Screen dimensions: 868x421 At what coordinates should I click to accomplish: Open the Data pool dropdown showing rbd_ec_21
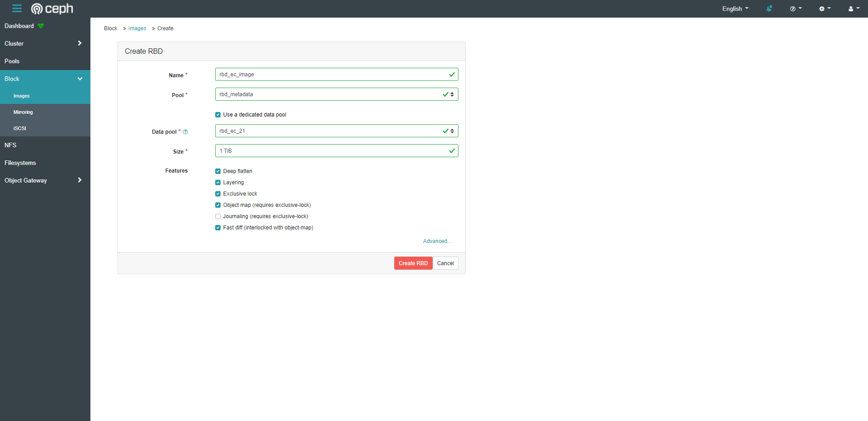pyautogui.click(x=336, y=131)
